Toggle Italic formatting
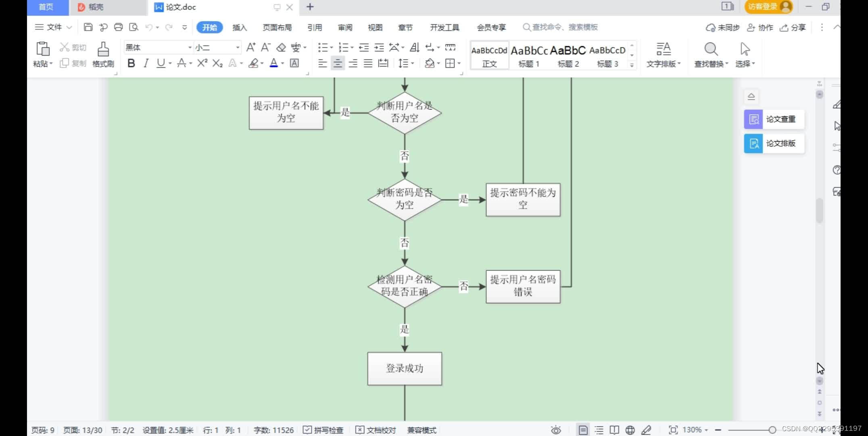The width and height of the screenshot is (868, 436). coord(146,63)
